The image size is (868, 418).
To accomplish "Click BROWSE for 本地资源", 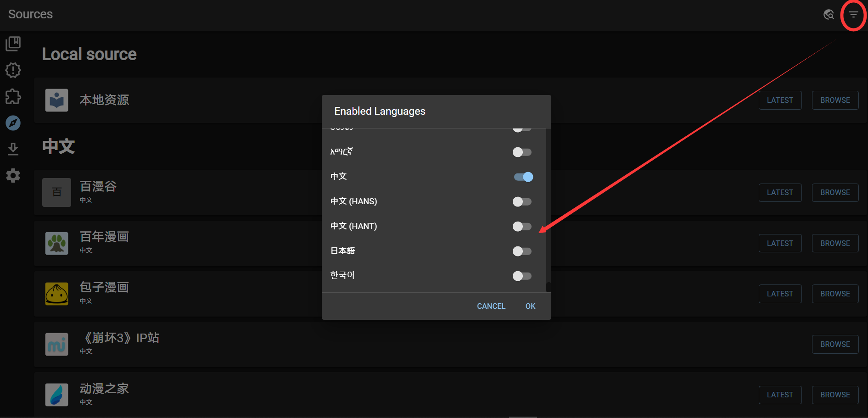I will tap(835, 100).
